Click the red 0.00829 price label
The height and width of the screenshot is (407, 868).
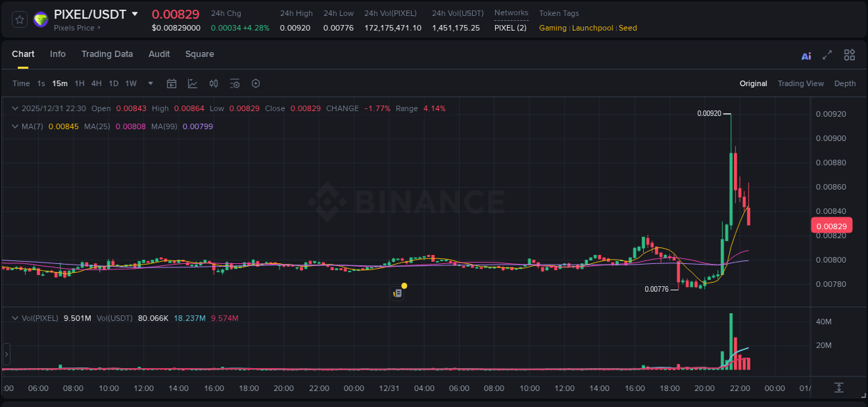[831, 225]
